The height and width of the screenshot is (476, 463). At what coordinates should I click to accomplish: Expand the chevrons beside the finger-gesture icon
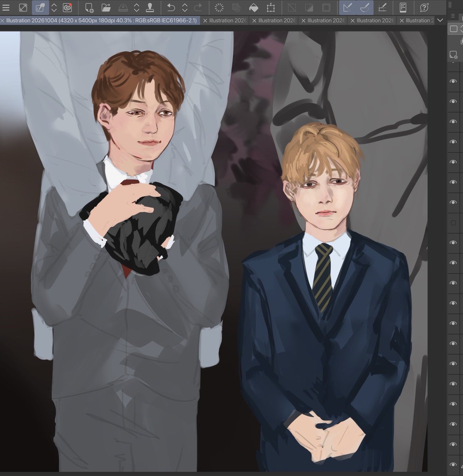click(x=54, y=8)
